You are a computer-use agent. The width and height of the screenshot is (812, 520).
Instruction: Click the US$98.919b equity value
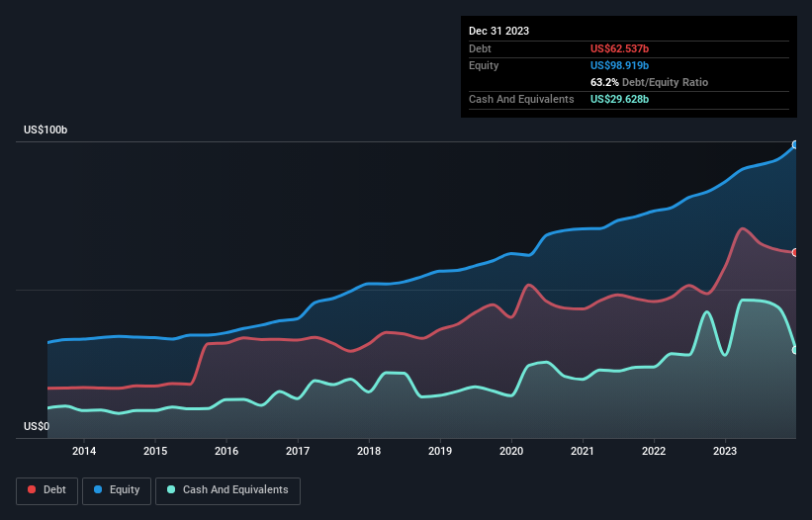tap(619, 65)
